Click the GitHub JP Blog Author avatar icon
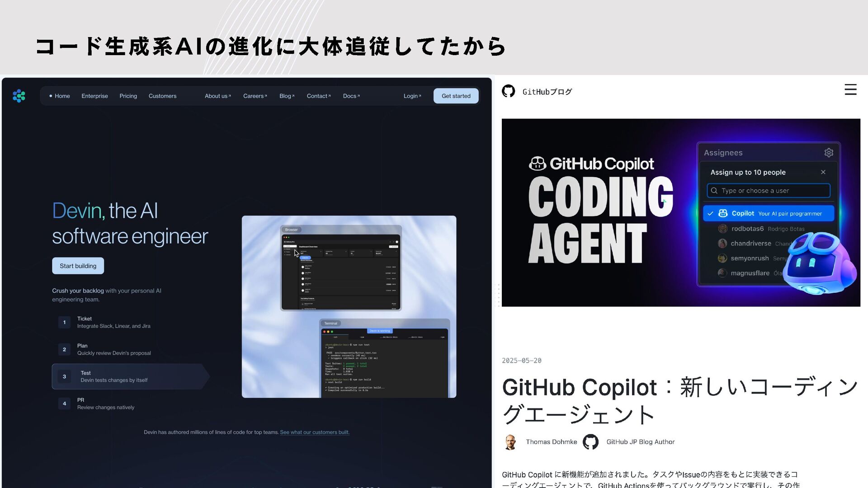Image resolution: width=868 pixels, height=488 pixels. point(590,442)
